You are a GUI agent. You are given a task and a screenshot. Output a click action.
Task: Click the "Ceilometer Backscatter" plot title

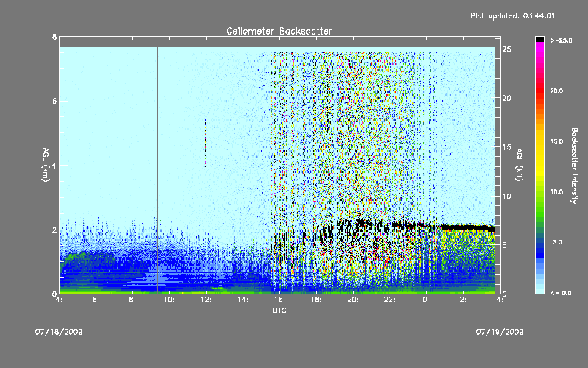click(x=279, y=31)
